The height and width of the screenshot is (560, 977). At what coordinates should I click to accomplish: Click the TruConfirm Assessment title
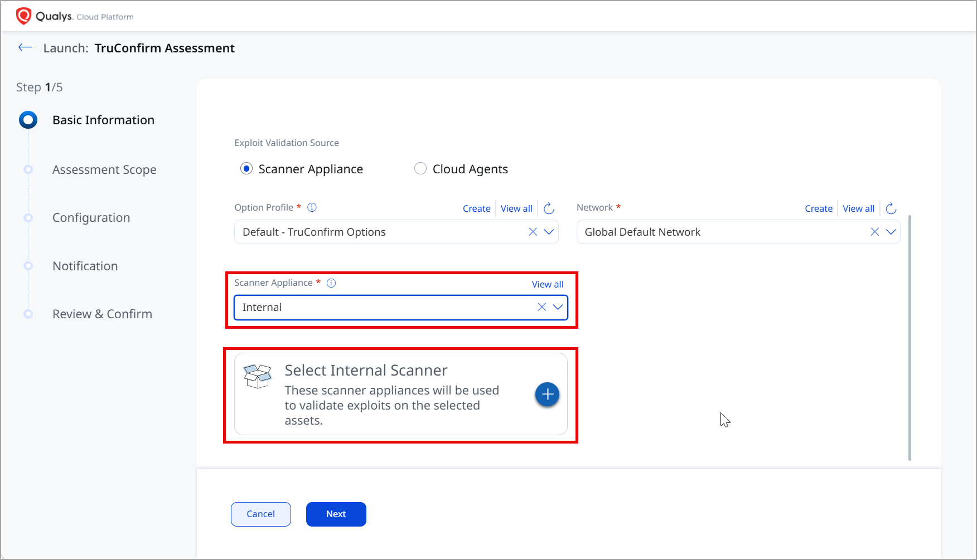[165, 48]
